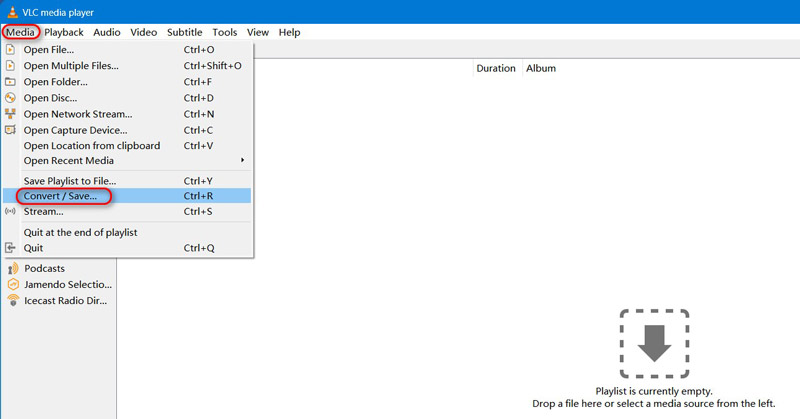This screenshot has height=419, width=800.
Task: Click the Open Disc icon
Action: [10, 97]
